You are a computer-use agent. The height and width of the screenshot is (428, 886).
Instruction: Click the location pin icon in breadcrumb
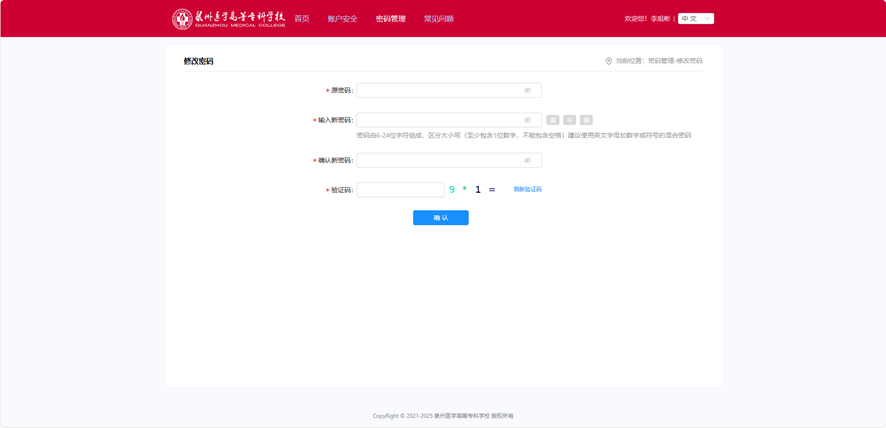tap(608, 61)
